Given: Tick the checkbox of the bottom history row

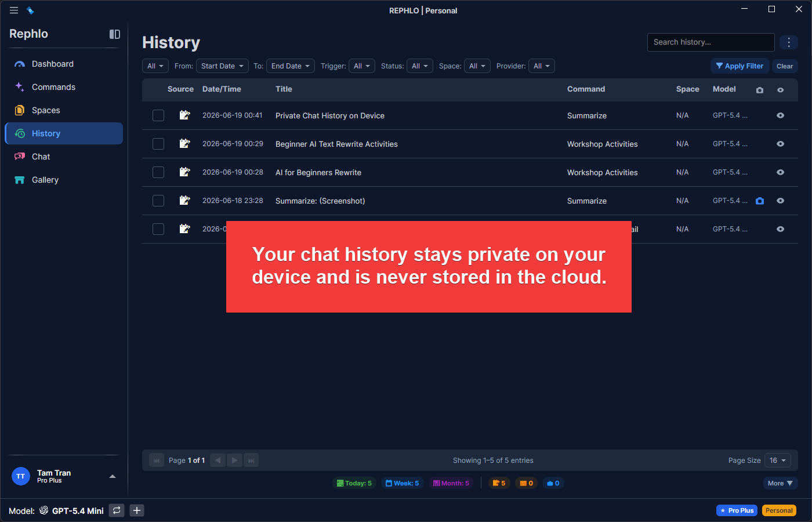Looking at the screenshot, I should 158,229.
